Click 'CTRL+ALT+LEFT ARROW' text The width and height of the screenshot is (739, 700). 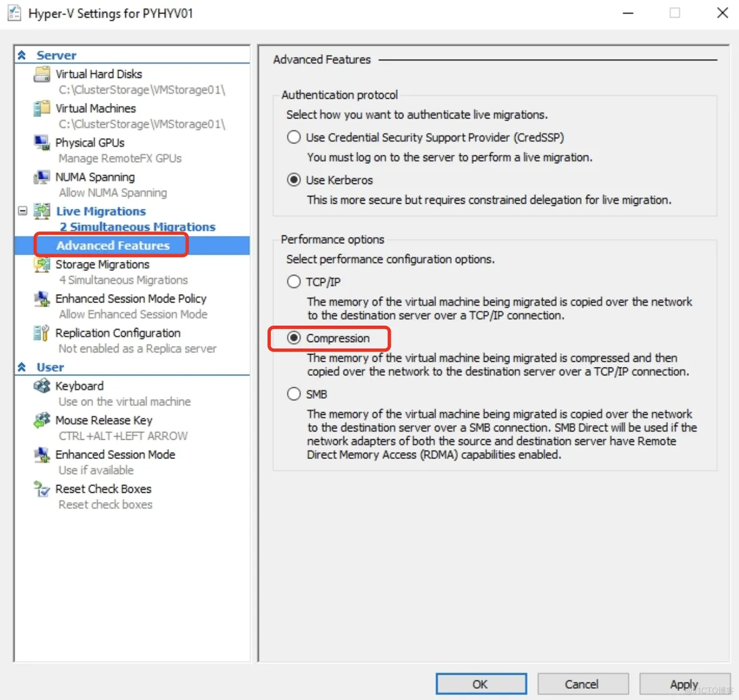[124, 436]
